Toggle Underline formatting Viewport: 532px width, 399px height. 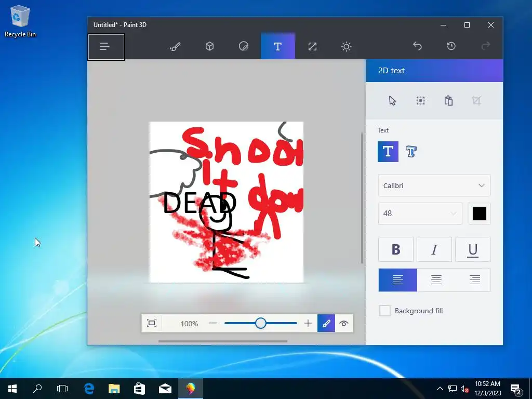pyautogui.click(x=473, y=249)
